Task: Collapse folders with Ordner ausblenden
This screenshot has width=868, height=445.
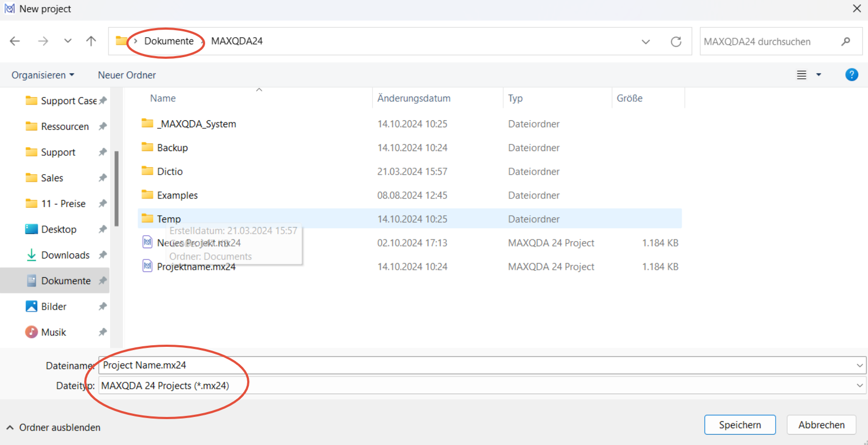Action: pyautogui.click(x=53, y=427)
